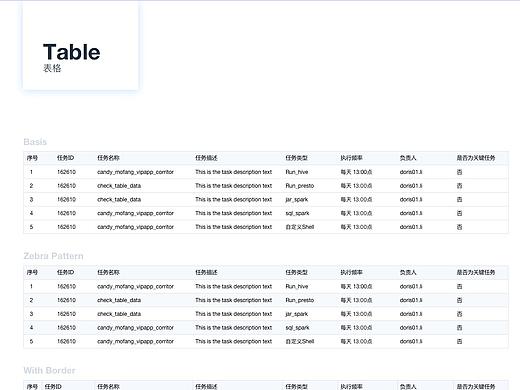Click the 任务名称 header in Zebra Pattern table
Viewport: 520px width, 390px height.
coord(108,272)
